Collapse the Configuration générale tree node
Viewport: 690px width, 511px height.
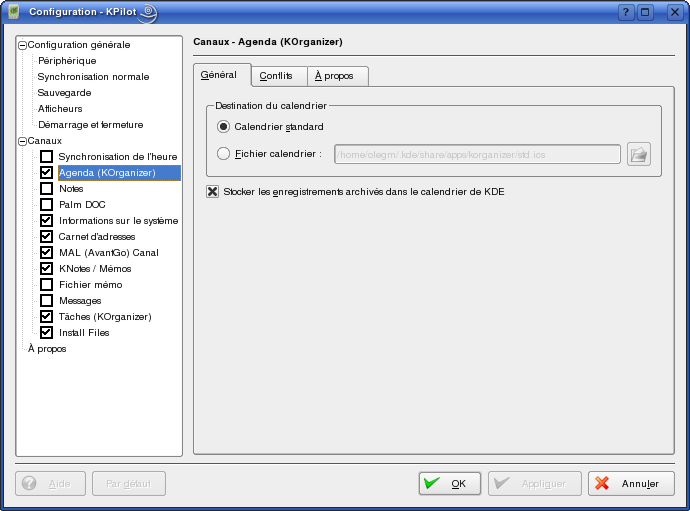coord(22,45)
